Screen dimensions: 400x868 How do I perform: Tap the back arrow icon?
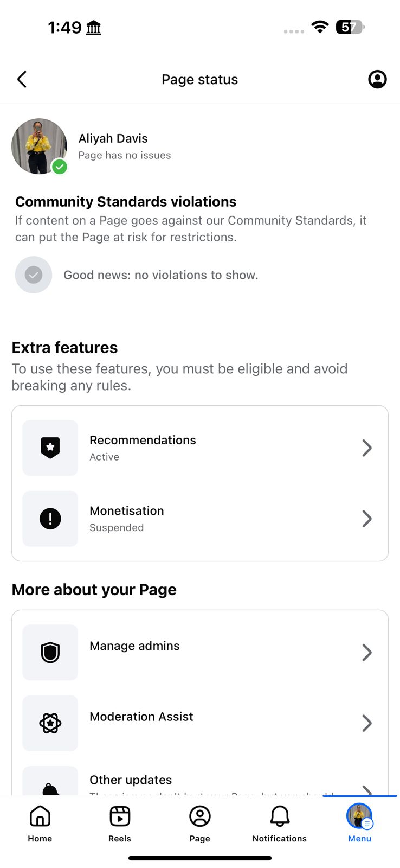[22, 80]
